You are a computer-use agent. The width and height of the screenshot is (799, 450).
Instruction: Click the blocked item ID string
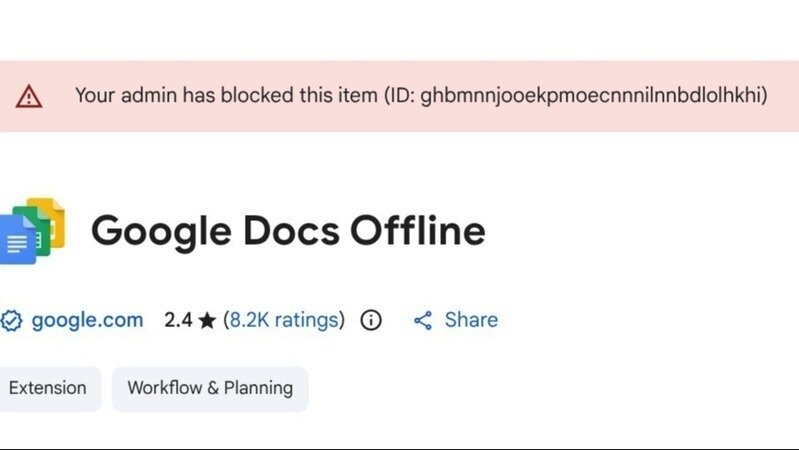point(593,96)
